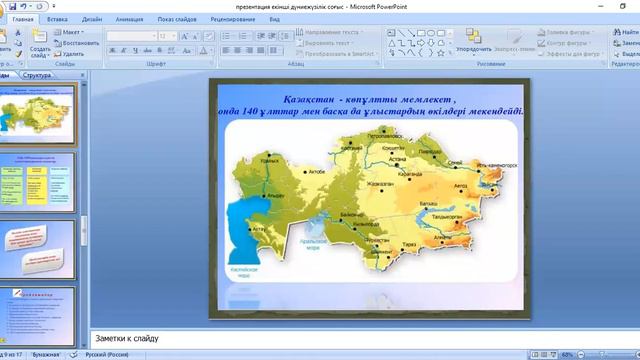Click the Save icon in quick access toolbar

pyautogui.click(x=12, y=7)
